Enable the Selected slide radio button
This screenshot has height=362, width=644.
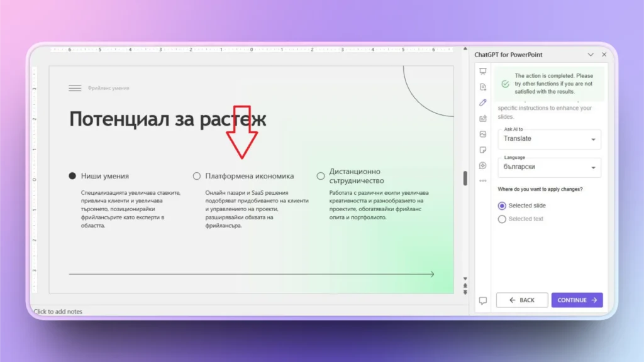[501, 206]
